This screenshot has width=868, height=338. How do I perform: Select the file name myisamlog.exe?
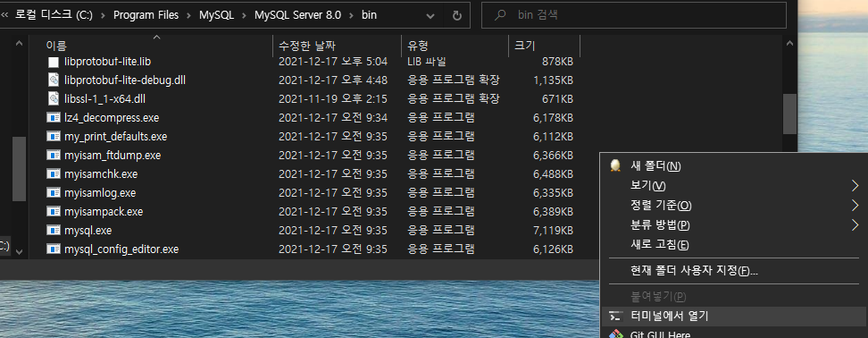[100, 193]
